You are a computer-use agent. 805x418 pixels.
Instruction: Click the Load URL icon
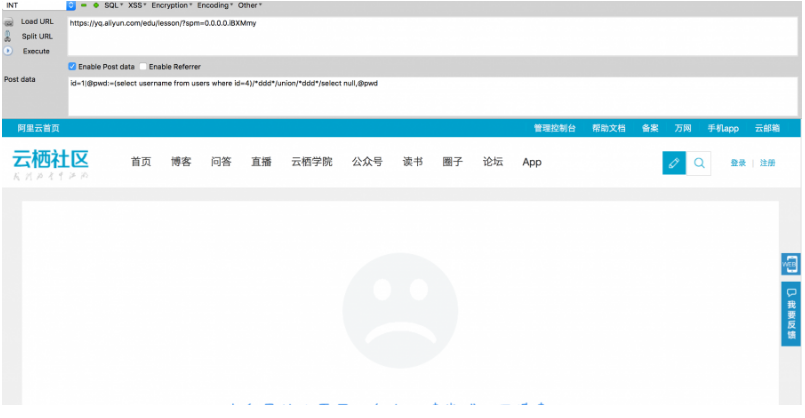coord(8,22)
